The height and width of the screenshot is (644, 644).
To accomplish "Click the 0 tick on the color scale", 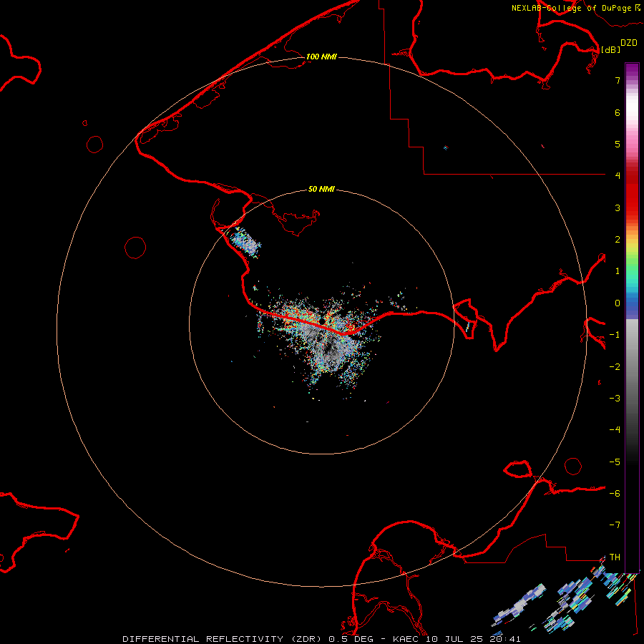I will point(618,303).
